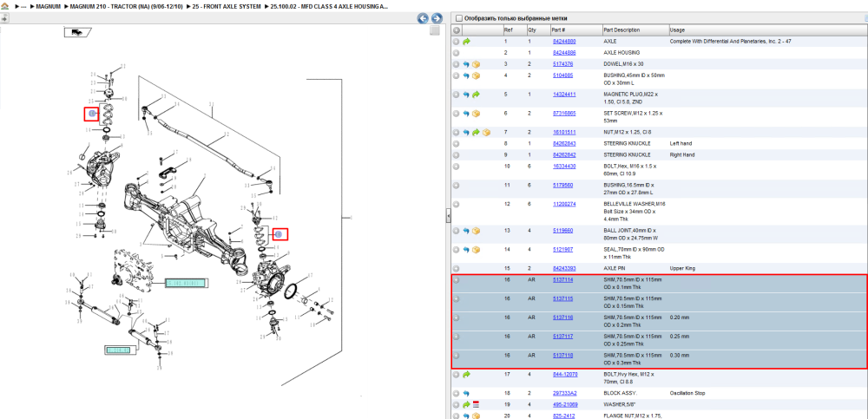This screenshot has width=868, height=419.
Task: Click Part Description column header
Action: coord(635,29)
